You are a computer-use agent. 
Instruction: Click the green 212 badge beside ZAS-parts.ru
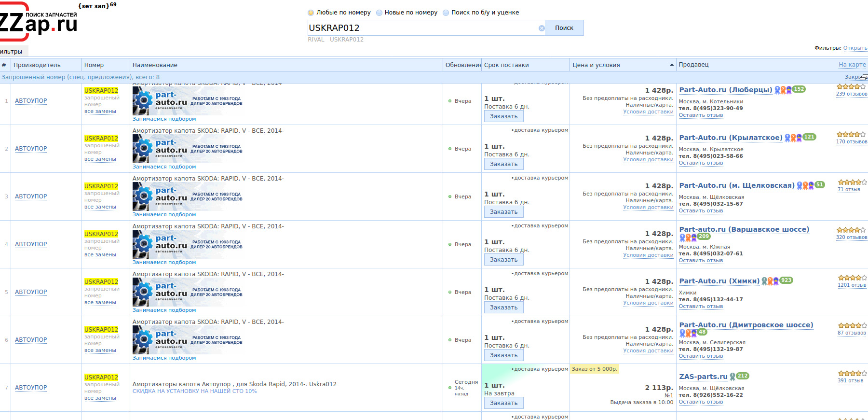[x=743, y=376]
